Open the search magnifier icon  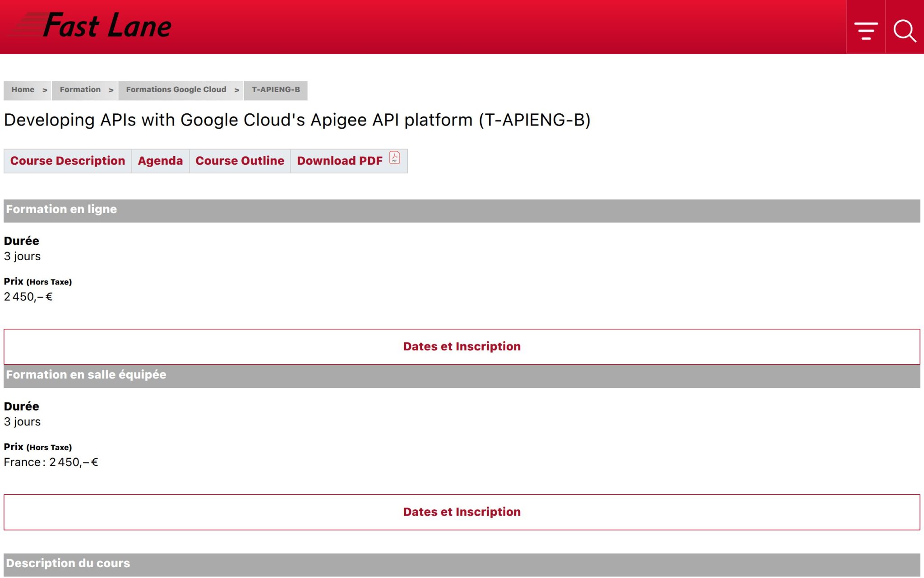coord(905,31)
